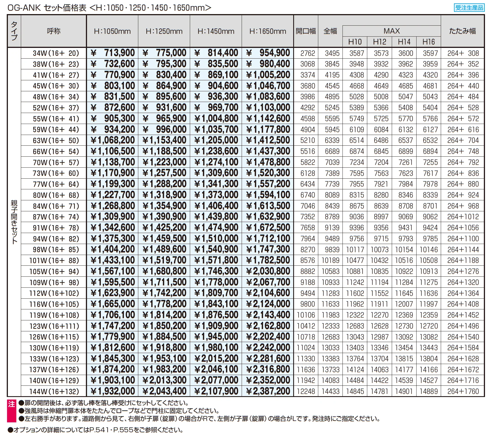
Task: Select the H:1450mm column header
Action: tap(216, 31)
